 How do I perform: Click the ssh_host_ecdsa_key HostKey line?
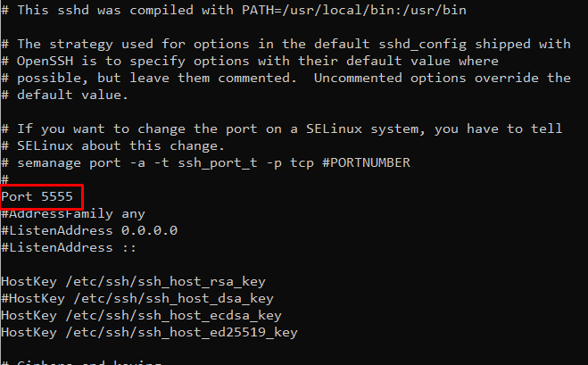click(x=141, y=316)
